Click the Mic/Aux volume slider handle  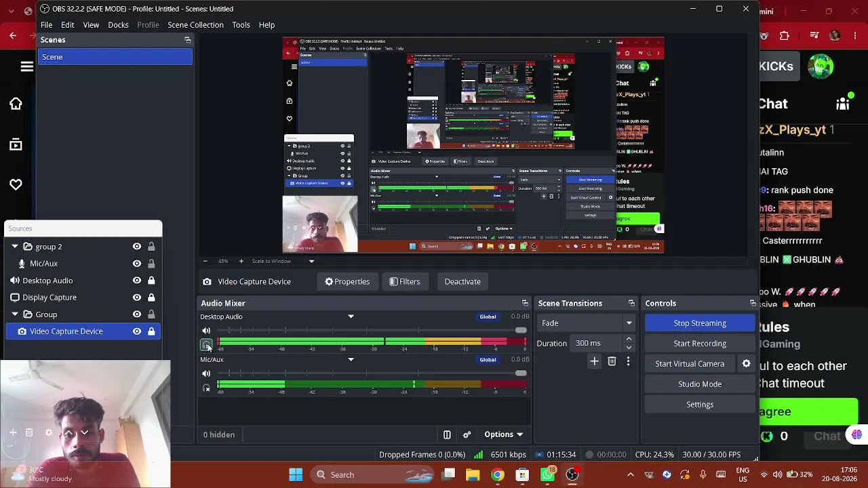(520, 373)
